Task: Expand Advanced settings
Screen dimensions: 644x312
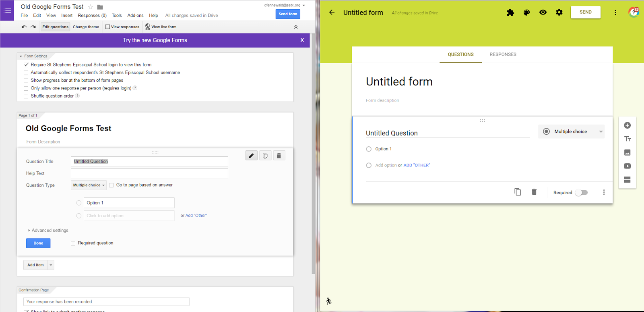Action: click(47, 231)
